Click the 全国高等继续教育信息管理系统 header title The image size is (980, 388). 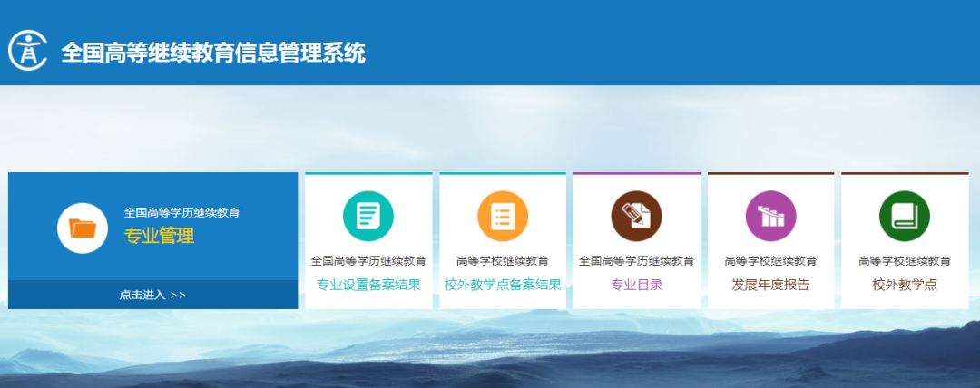(213, 53)
